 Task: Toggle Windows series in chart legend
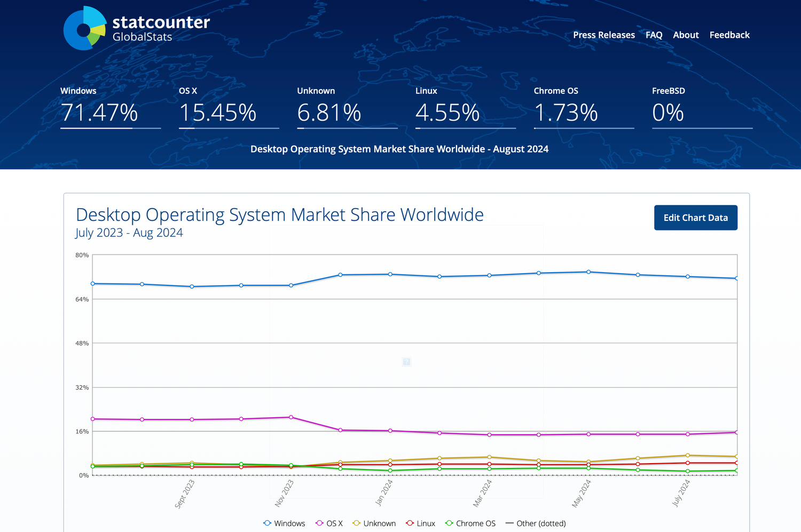[284, 523]
